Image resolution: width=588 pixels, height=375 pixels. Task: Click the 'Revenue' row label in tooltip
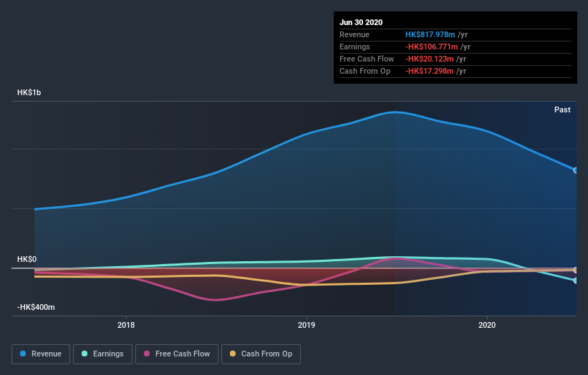[x=355, y=35]
